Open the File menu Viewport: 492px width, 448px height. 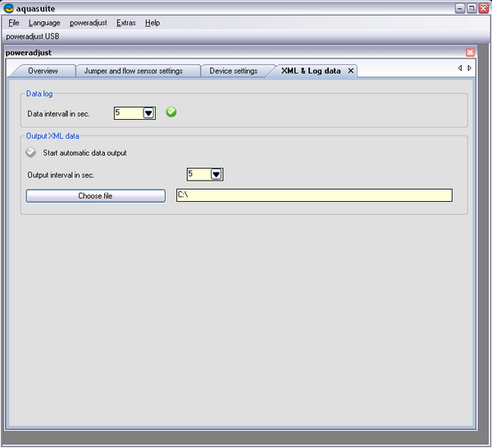click(x=13, y=23)
